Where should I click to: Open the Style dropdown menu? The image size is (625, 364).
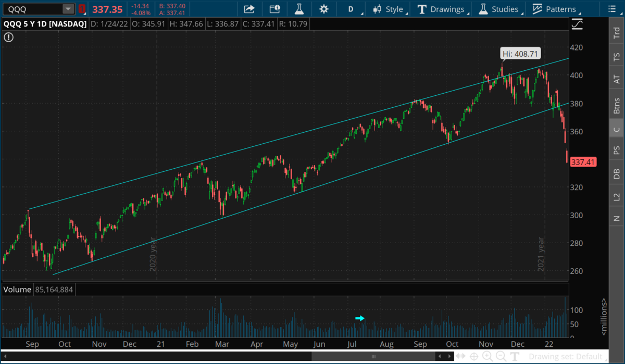[390, 9]
